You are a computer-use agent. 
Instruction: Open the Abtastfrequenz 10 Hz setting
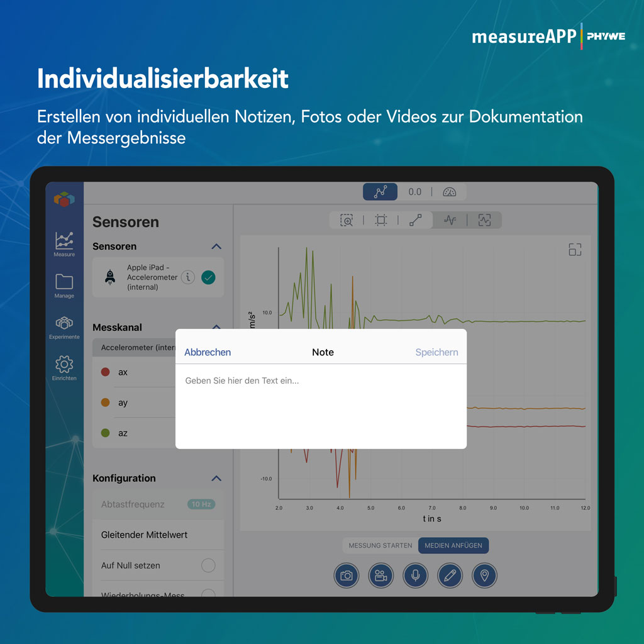[158, 504]
